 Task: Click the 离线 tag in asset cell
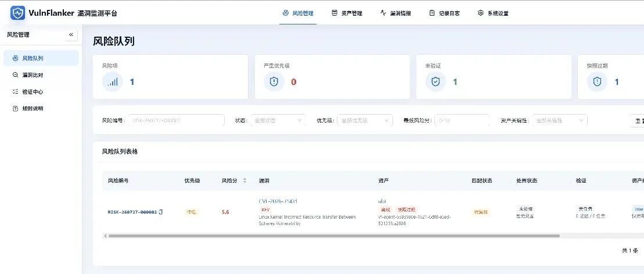click(385, 209)
